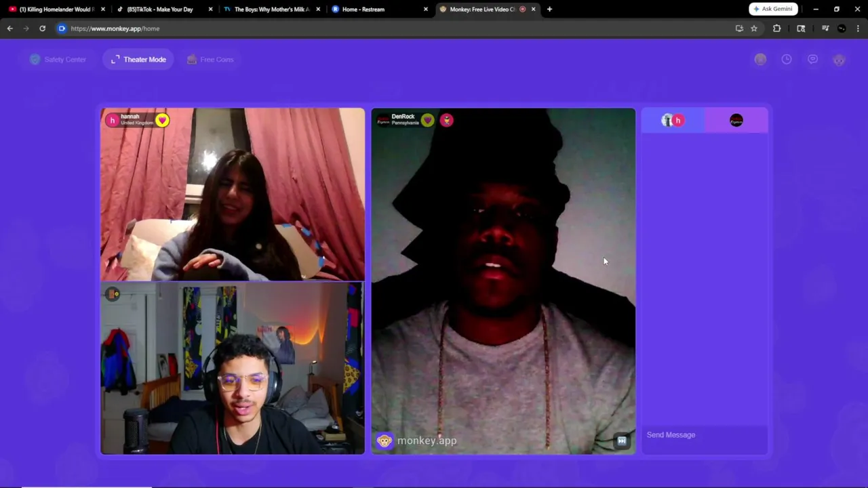Click the green heart badge next to DenRock
Image resolution: width=868 pixels, height=488 pixels.
427,121
